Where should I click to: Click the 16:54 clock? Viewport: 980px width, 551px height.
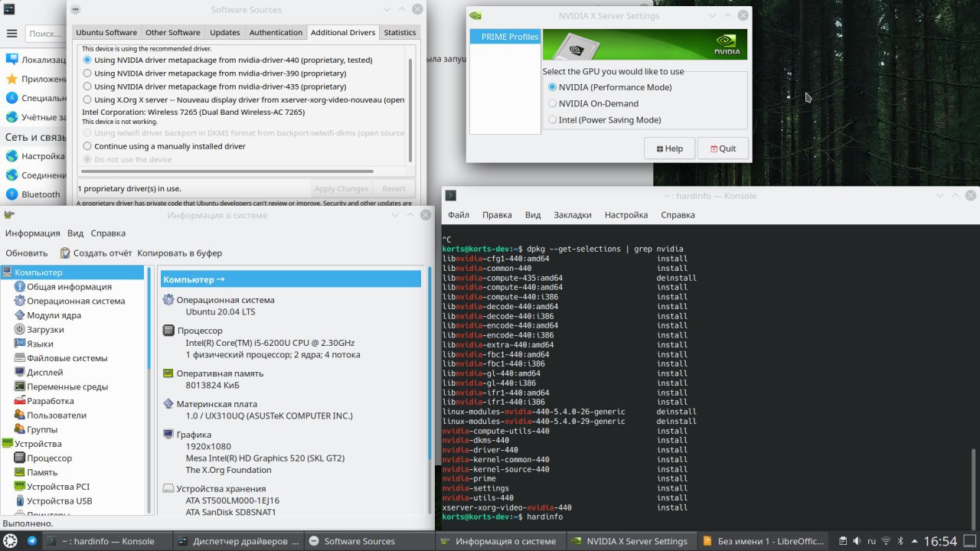pyautogui.click(x=940, y=541)
